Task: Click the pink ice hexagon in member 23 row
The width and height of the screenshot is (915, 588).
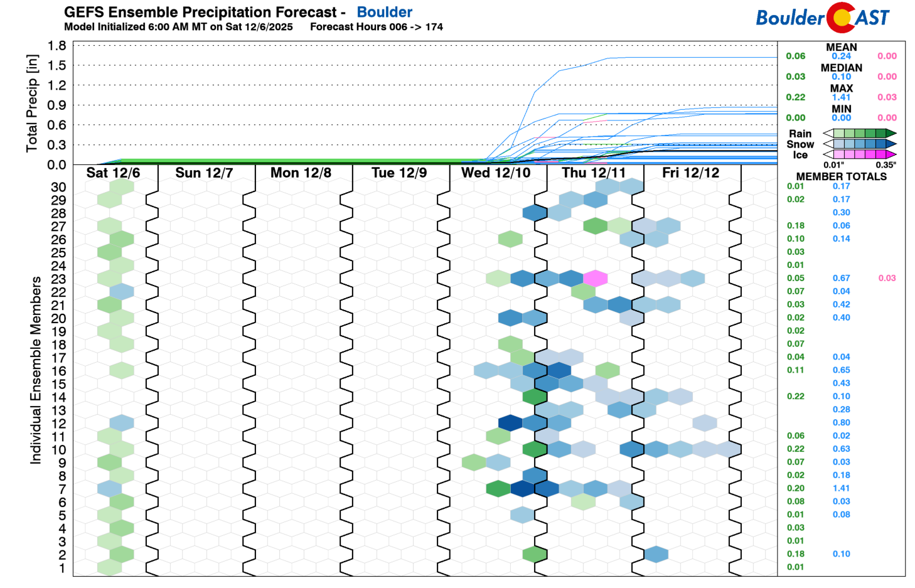Action: click(595, 278)
